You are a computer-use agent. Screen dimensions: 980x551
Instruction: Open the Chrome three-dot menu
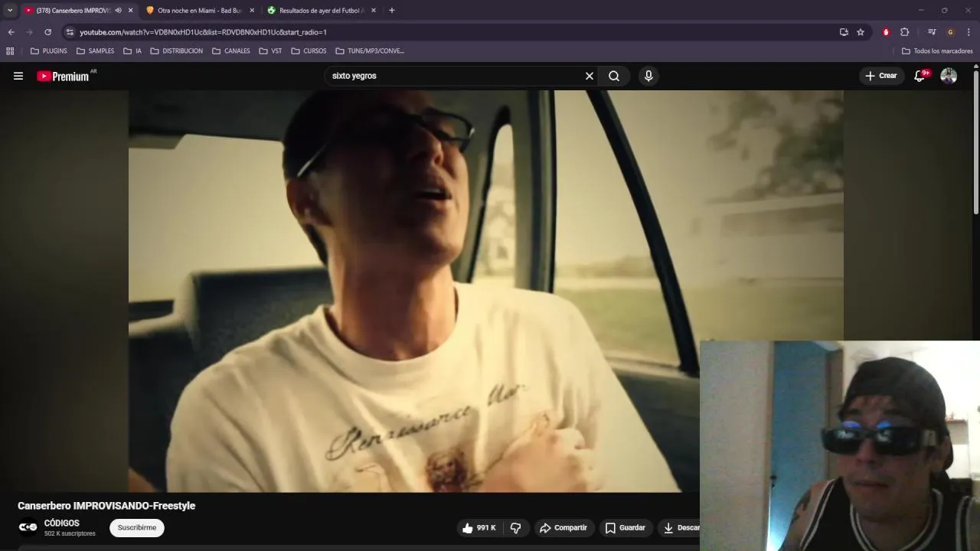point(969,32)
